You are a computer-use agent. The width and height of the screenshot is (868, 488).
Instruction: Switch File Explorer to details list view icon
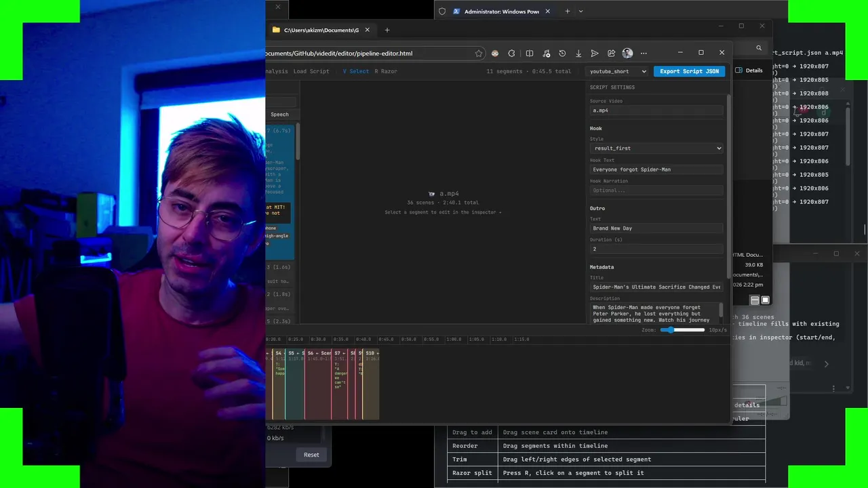755,300
